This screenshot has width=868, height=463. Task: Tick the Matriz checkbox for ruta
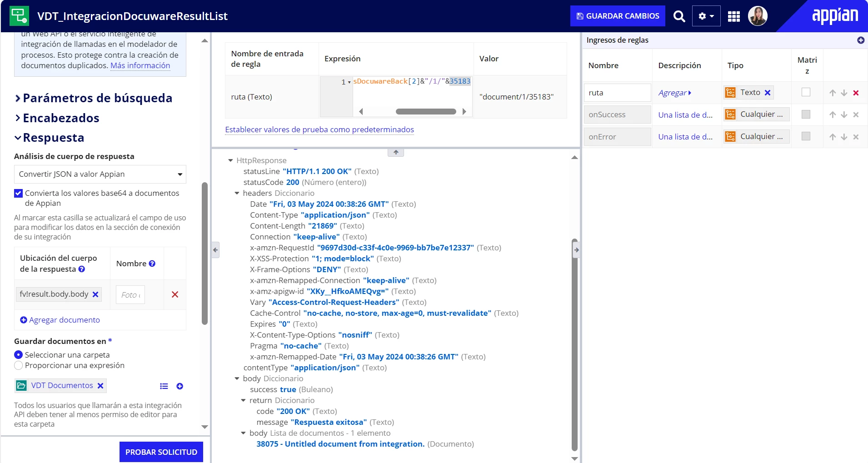[x=806, y=92]
